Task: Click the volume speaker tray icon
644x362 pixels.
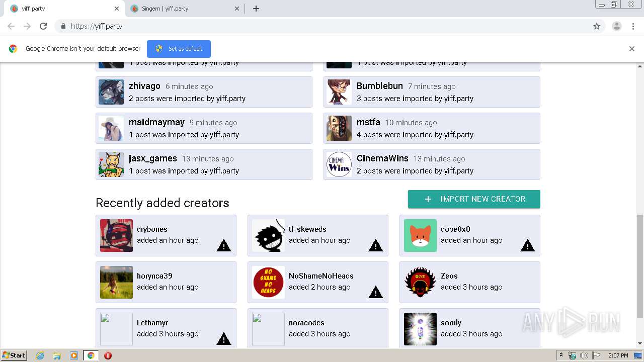Action: click(584, 355)
